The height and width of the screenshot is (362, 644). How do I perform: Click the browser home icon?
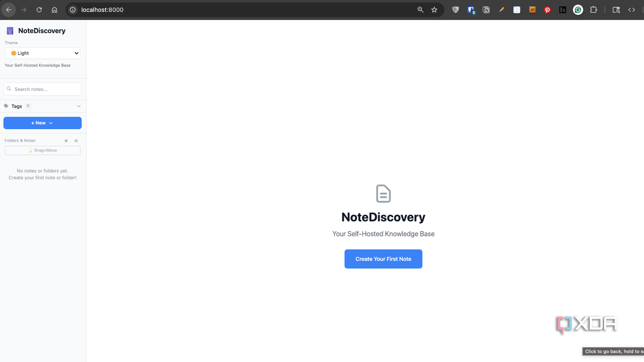click(x=55, y=10)
